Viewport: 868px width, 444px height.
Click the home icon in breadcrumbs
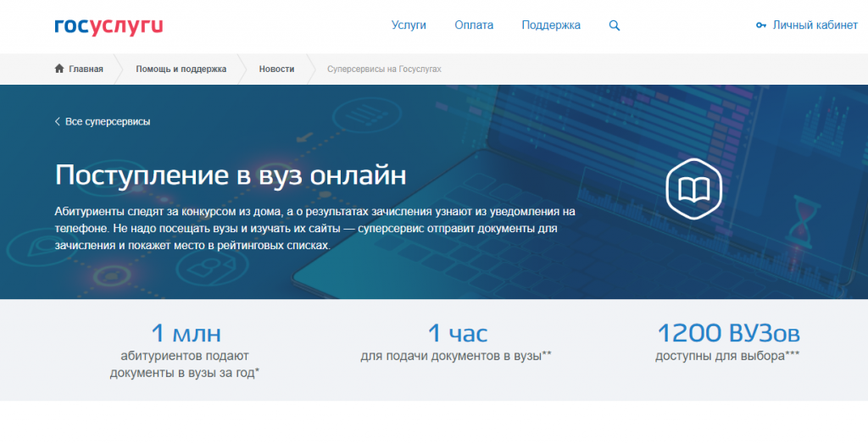(59, 69)
